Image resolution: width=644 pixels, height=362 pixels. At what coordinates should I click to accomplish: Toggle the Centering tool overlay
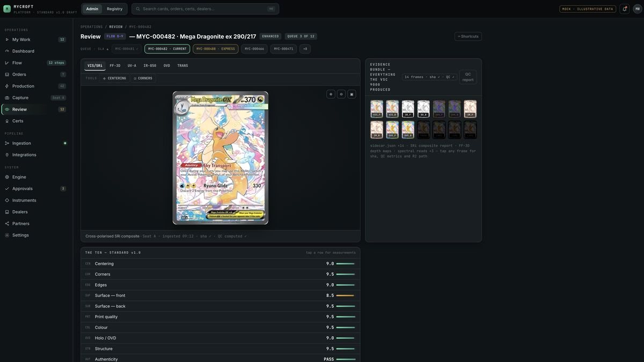coord(114,78)
